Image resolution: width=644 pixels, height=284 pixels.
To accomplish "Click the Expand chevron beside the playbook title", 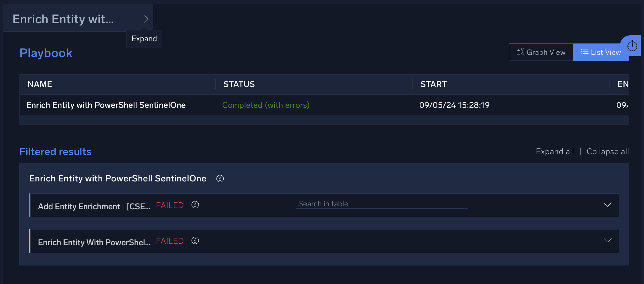I will (146, 19).
